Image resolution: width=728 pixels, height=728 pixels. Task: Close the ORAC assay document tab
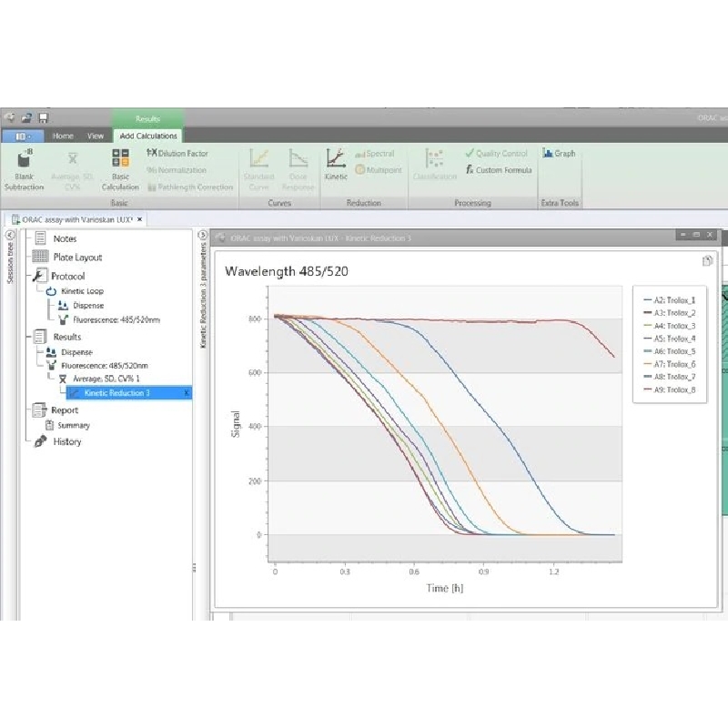[x=139, y=219]
